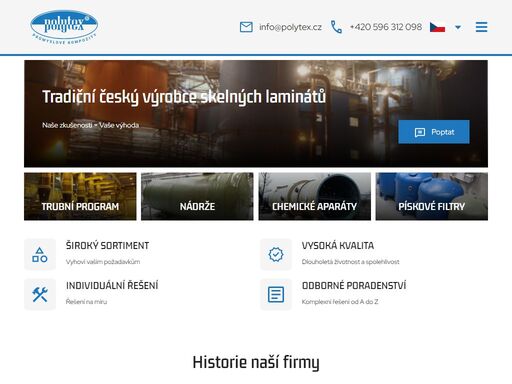512x384 pixels.
Task: Click the Poptat button
Action: click(x=434, y=132)
